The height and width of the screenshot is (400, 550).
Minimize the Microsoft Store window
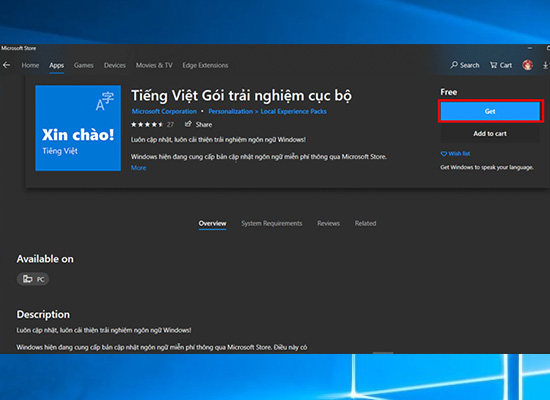click(530, 48)
